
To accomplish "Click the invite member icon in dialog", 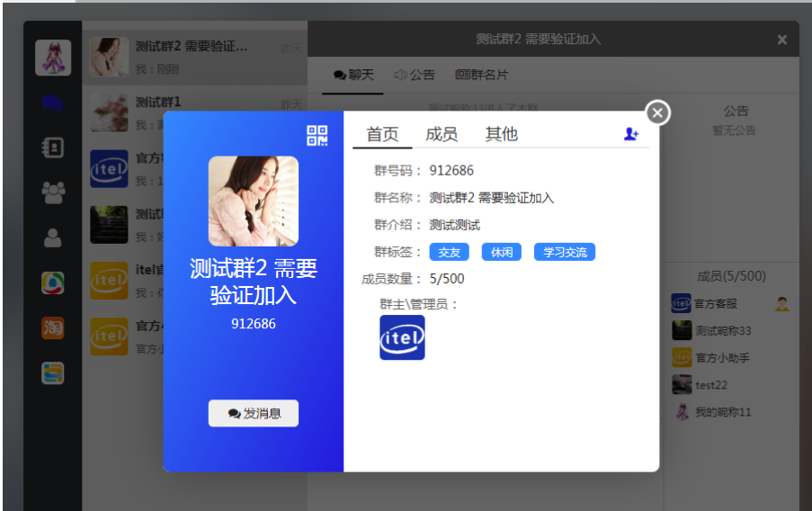I will pyautogui.click(x=630, y=134).
